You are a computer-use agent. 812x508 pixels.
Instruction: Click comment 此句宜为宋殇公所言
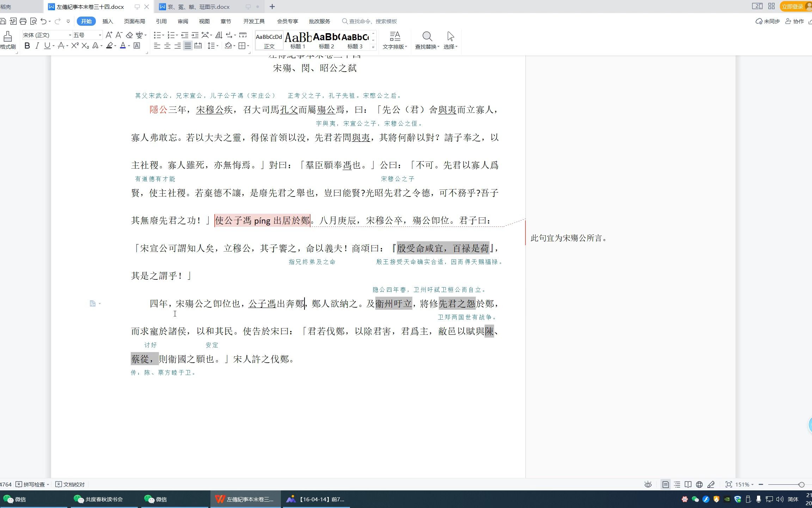pos(569,238)
